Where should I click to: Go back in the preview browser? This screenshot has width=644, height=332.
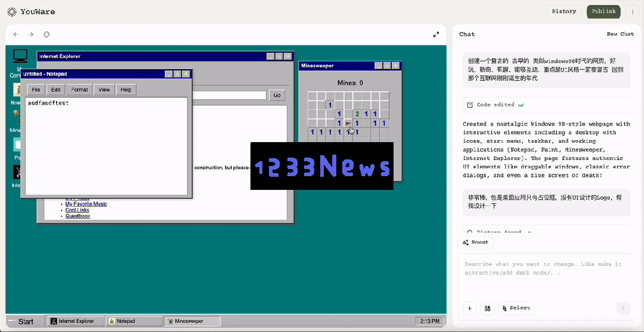click(x=16, y=35)
